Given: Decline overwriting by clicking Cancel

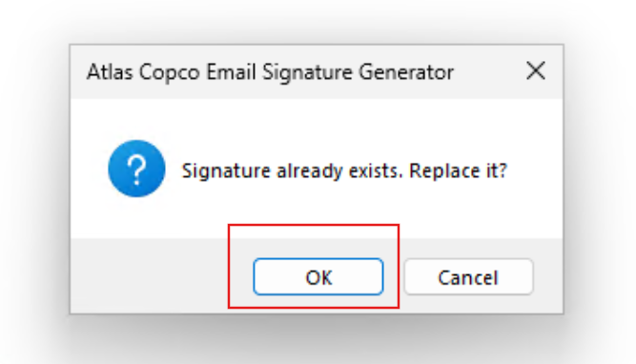Looking at the screenshot, I should pyautogui.click(x=468, y=277).
